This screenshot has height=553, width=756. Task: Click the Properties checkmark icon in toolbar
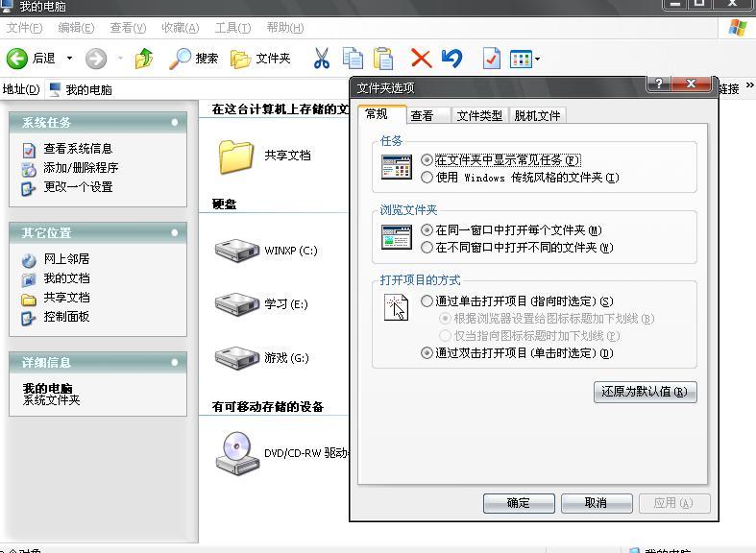(492, 59)
